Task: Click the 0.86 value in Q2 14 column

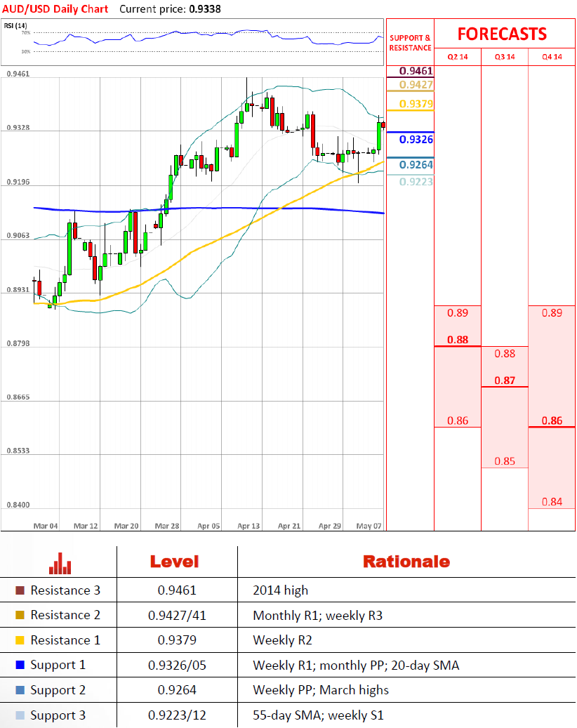Action: [x=457, y=421]
